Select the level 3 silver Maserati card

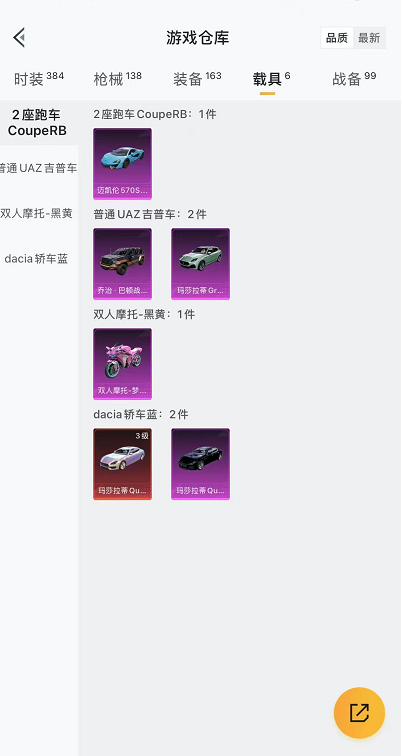point(122,464)
